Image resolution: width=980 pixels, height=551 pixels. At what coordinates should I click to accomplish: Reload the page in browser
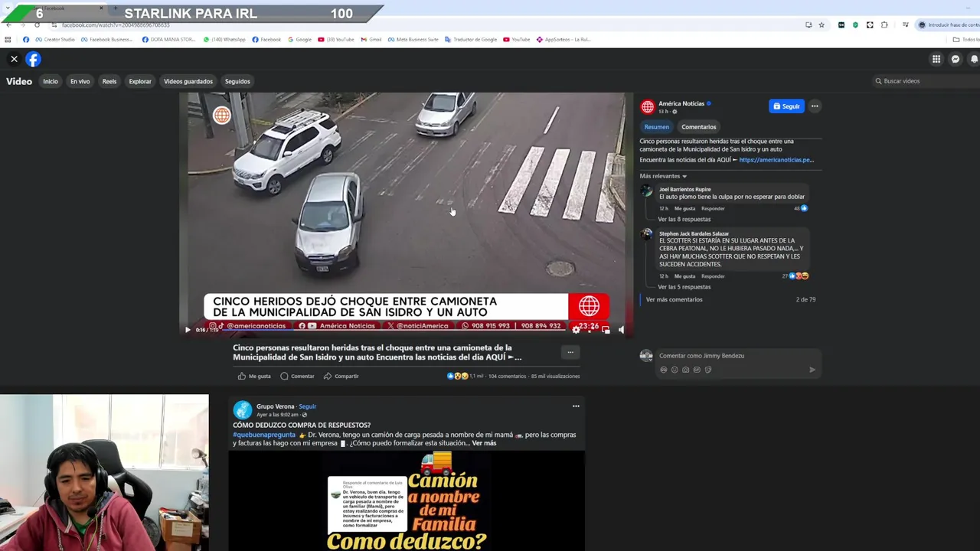pos(37,24)
